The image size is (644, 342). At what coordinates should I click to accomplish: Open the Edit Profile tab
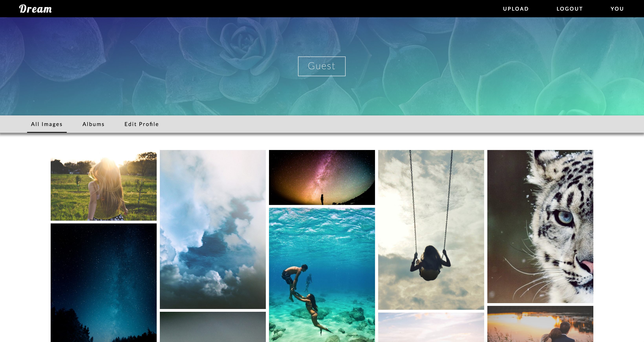(x=142, y=124)
